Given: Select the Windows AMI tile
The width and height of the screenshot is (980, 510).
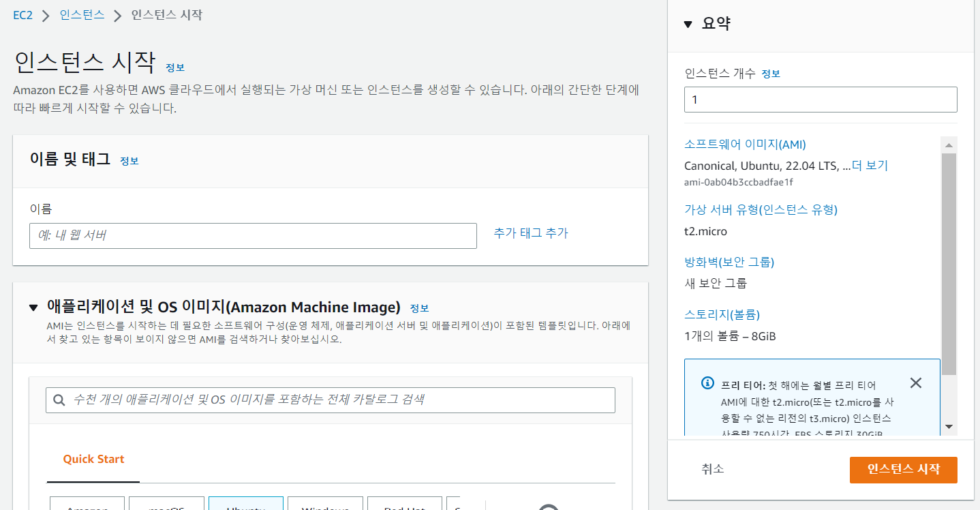Looking at the screenshot, I should point(325,503).
